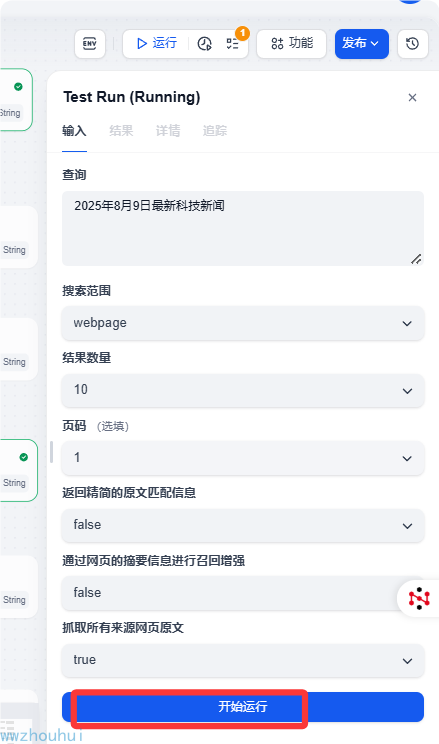This screenshot has height=744, width=439.
Task: Close the Test Run panel
Action: (412, 97)
